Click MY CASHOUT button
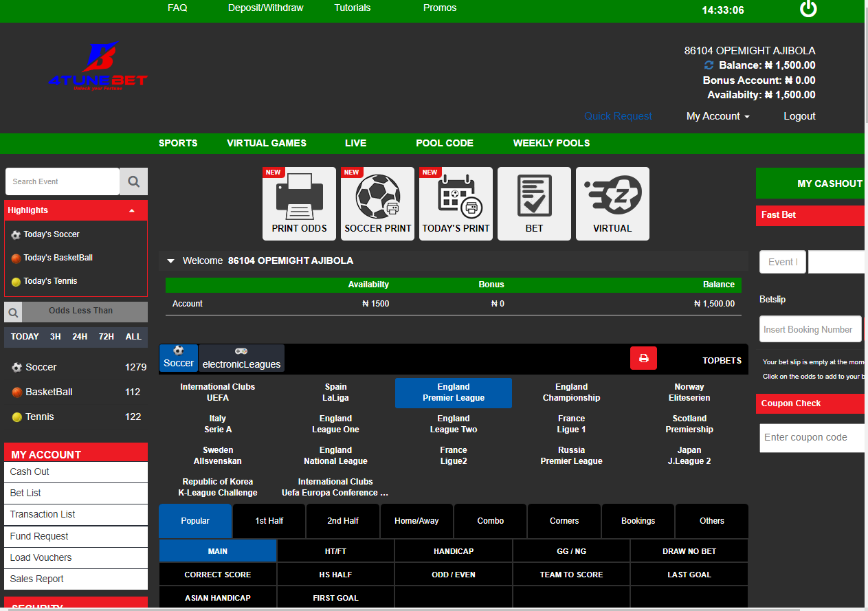Image resolution: width=868 pixels, height=611 pixels. [x=812, y=184]
